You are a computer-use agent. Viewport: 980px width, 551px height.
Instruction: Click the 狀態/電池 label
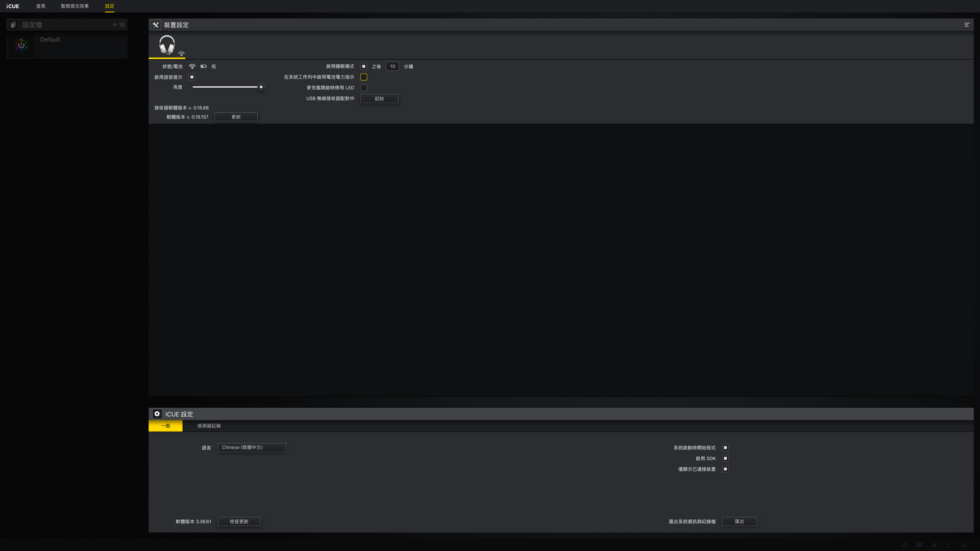click(173, 66)
